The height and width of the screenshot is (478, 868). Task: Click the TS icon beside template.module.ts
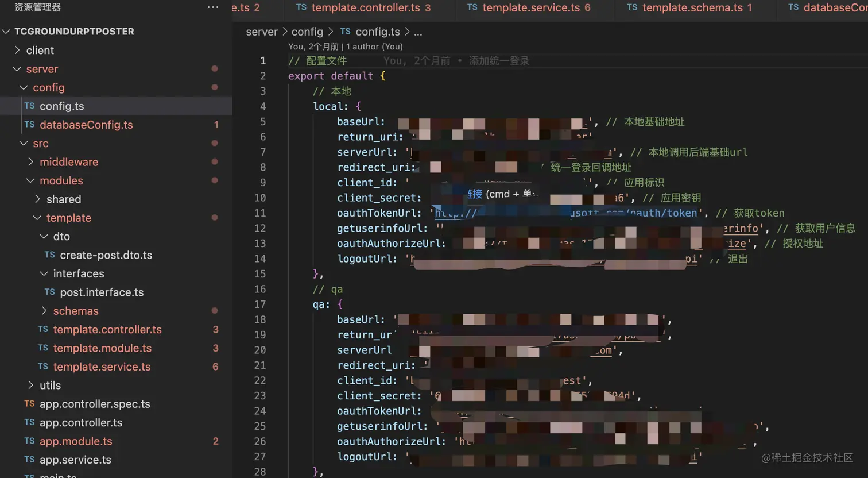coord(43,348)
